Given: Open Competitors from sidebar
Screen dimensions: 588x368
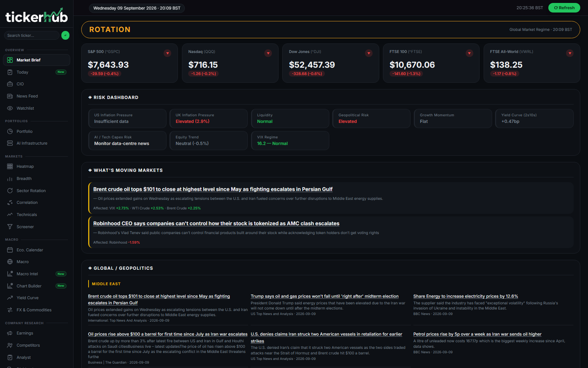Looking at the screenshot, I should pos(36,345).
